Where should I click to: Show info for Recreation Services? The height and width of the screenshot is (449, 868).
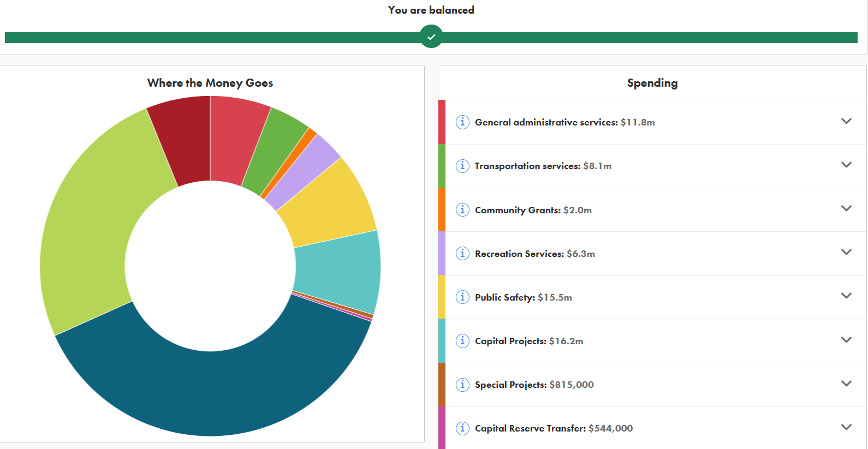coord(462,253)
